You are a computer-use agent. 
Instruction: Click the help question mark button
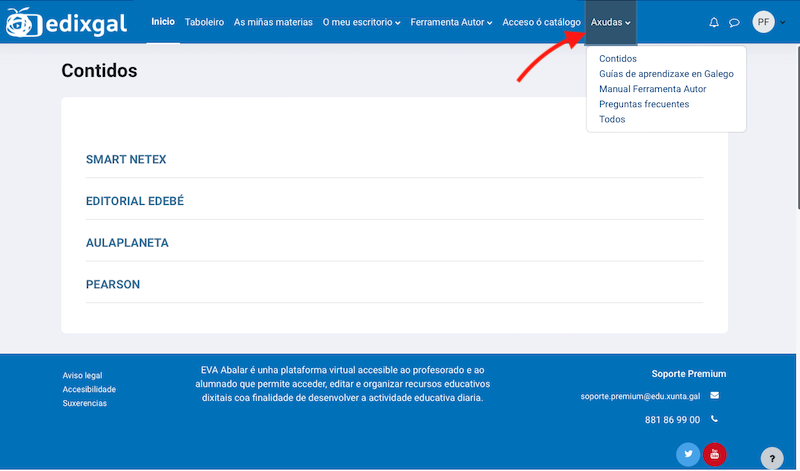tap(772, 458)
